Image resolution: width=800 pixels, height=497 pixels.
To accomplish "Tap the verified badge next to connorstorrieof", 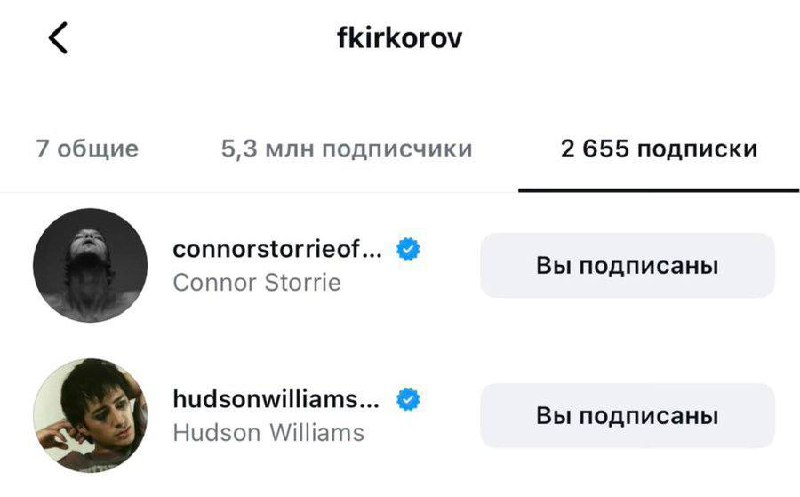I will [x=408, y=250].
